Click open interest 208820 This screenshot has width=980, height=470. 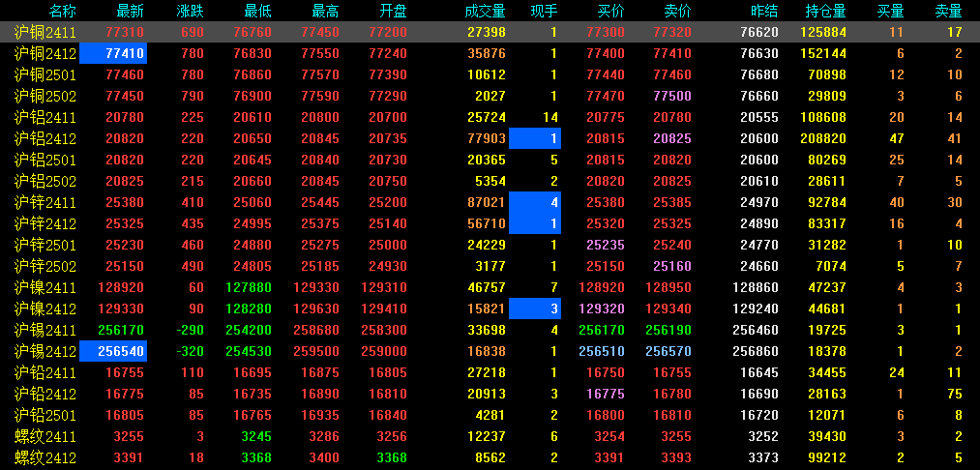click(823, 138)
